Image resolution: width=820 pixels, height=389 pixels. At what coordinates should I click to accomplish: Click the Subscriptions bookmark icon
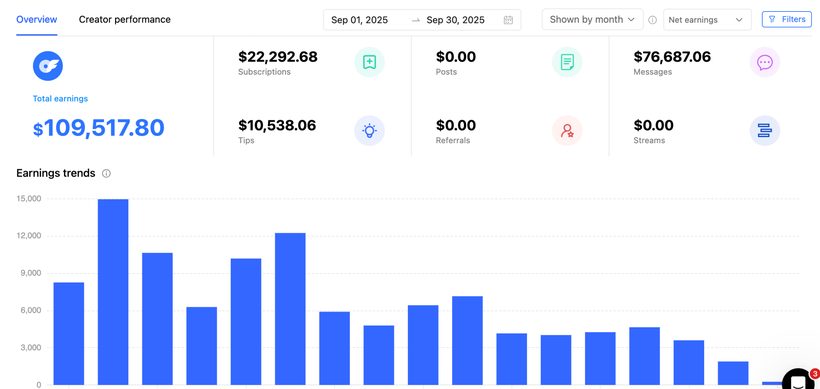369,62
